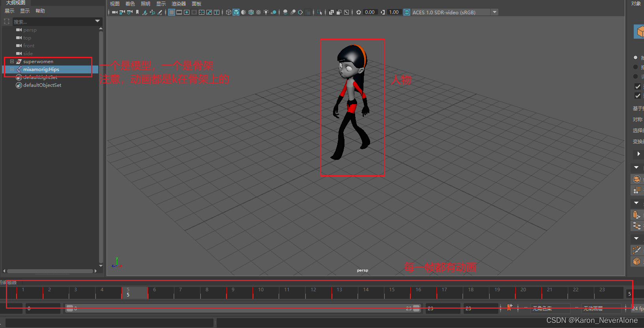Viewport: 644px width, 328px height.
Task: Open the 面板 panels menu
Action: 197,4
